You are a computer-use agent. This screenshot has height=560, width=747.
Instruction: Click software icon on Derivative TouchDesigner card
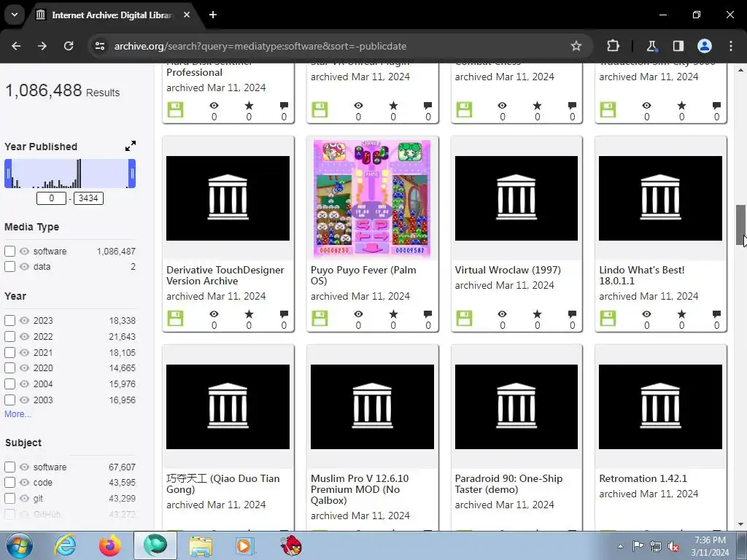[175, 318]
